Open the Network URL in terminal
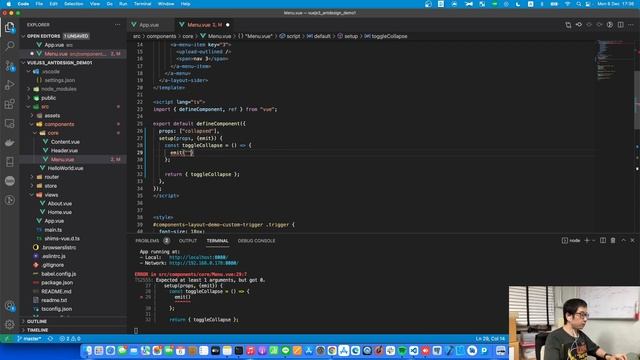Screen dimensions: 640x360 [203, 263]
